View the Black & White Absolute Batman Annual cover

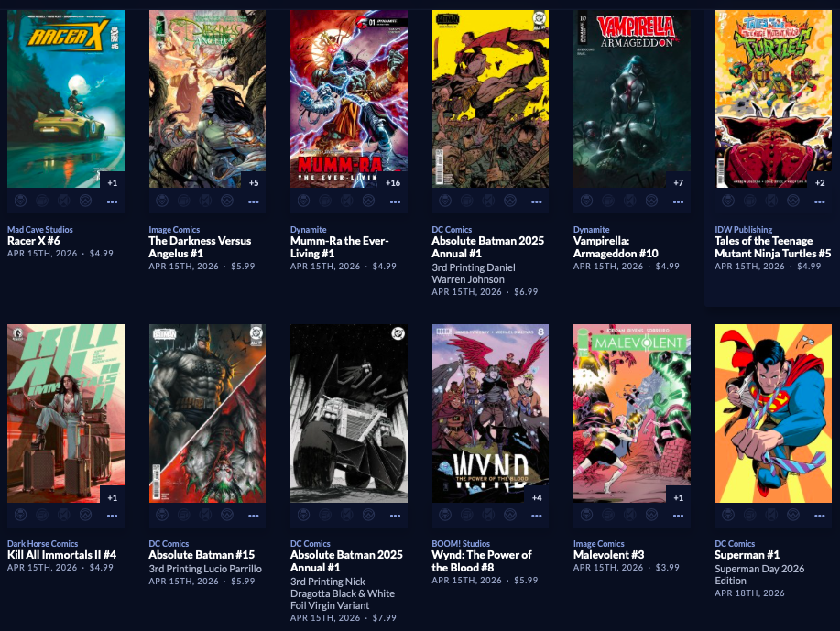point(349,413)
